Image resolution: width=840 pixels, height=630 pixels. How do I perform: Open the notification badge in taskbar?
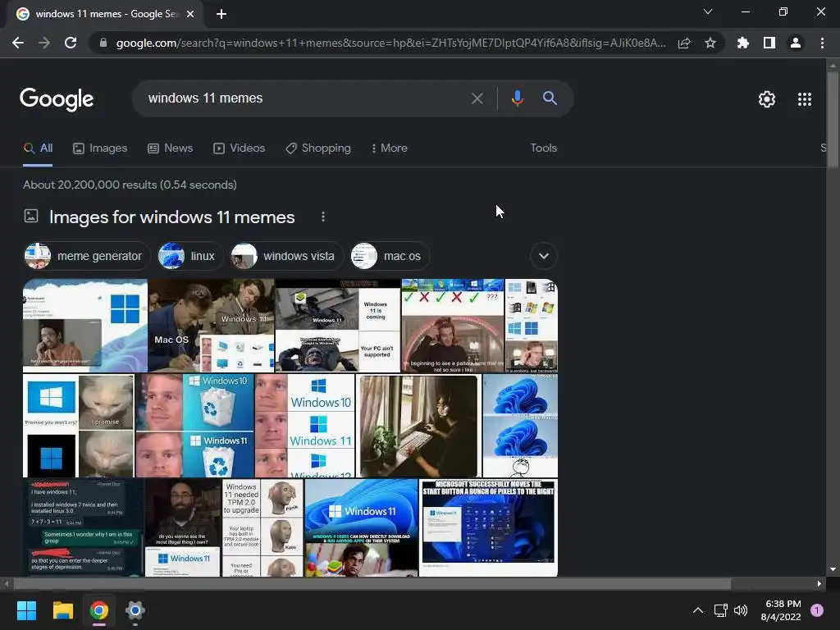[817, 610]
